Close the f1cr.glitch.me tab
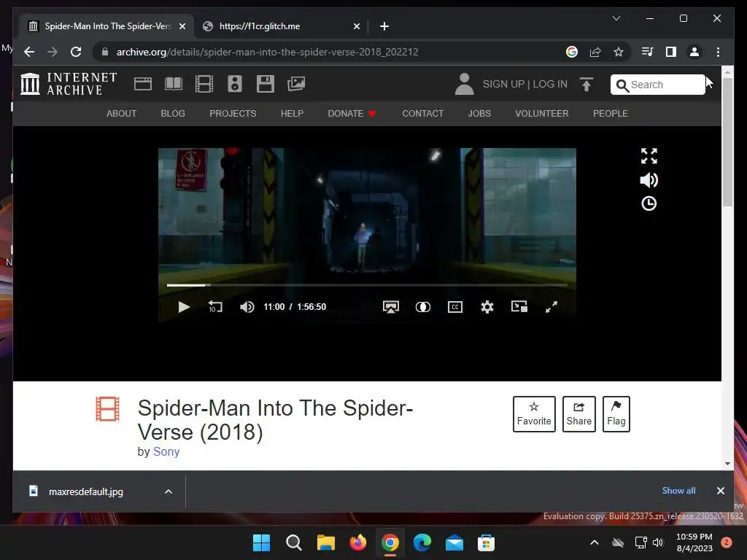 pos(356,26)
